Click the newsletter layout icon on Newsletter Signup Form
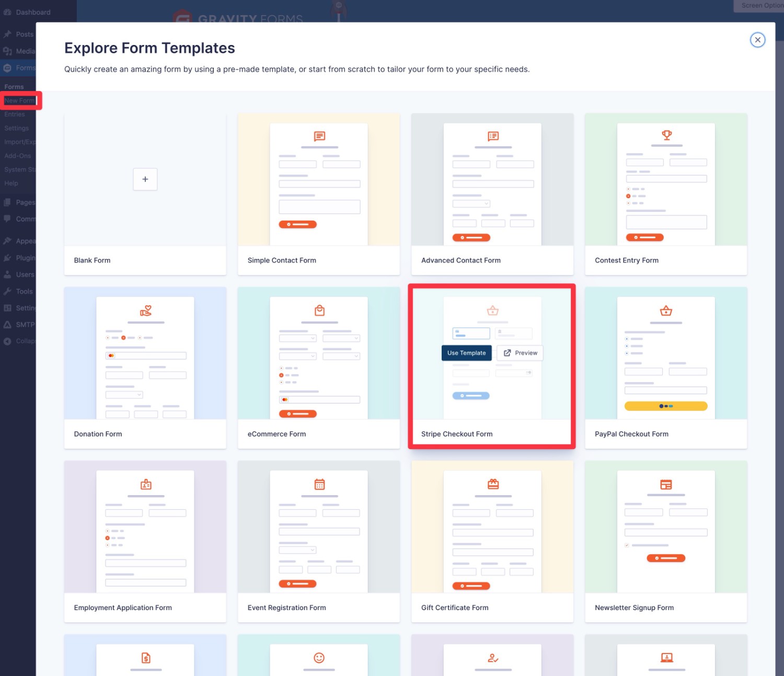 [666, 485]
